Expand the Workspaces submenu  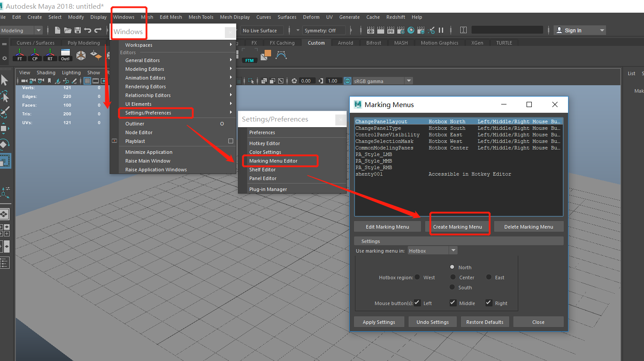click(177, 45)
